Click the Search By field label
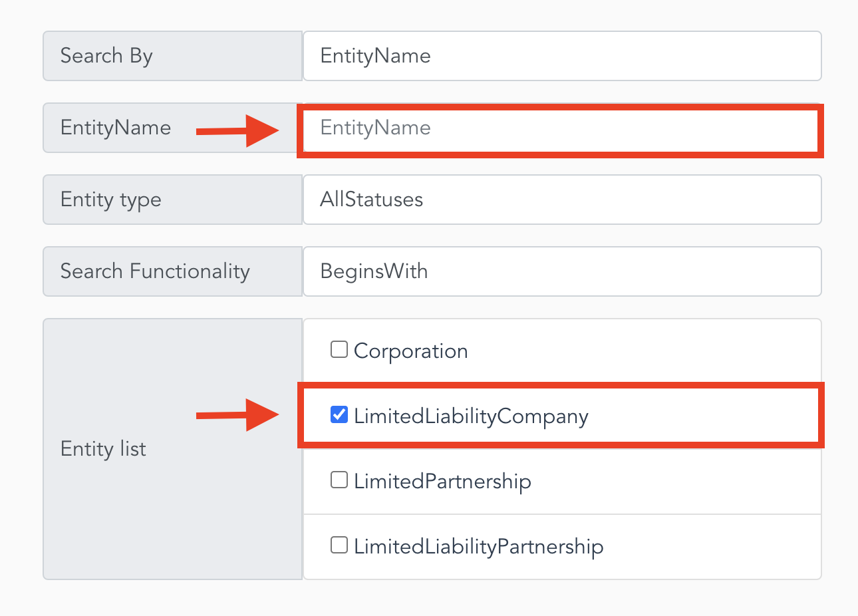The image size is (858, 616). tap(106, 56)
